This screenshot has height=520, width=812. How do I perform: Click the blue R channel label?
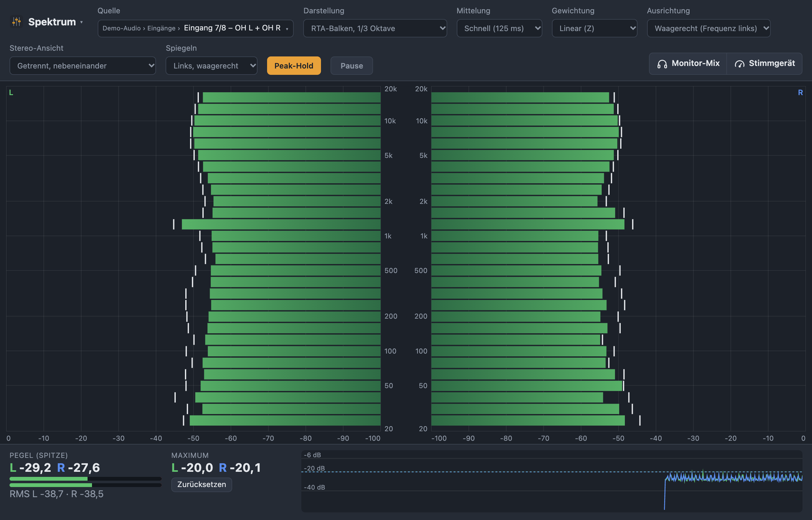click(x=800, y=92)
